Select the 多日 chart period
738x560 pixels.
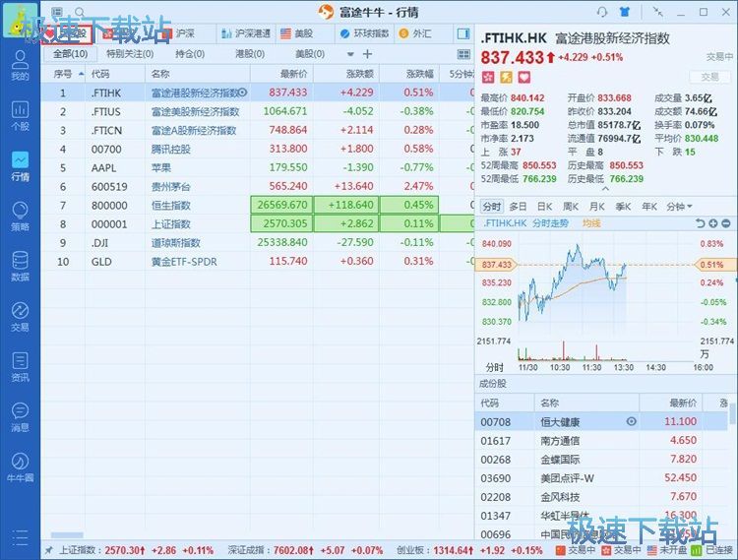[x=518, y=206]
